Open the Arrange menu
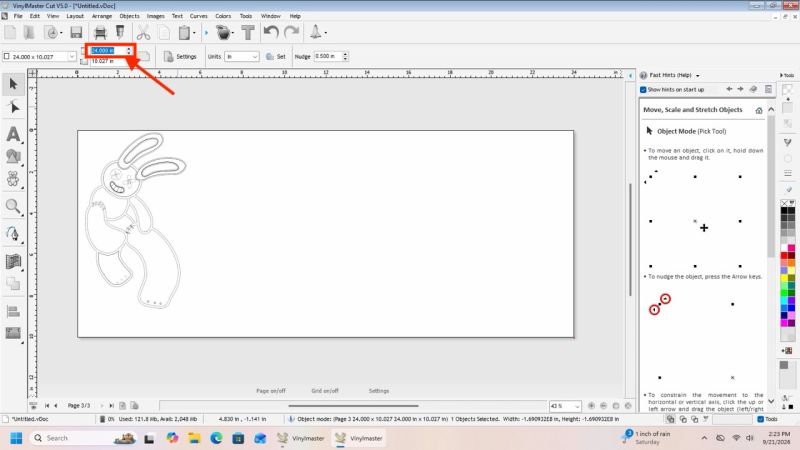 point(102,16)
